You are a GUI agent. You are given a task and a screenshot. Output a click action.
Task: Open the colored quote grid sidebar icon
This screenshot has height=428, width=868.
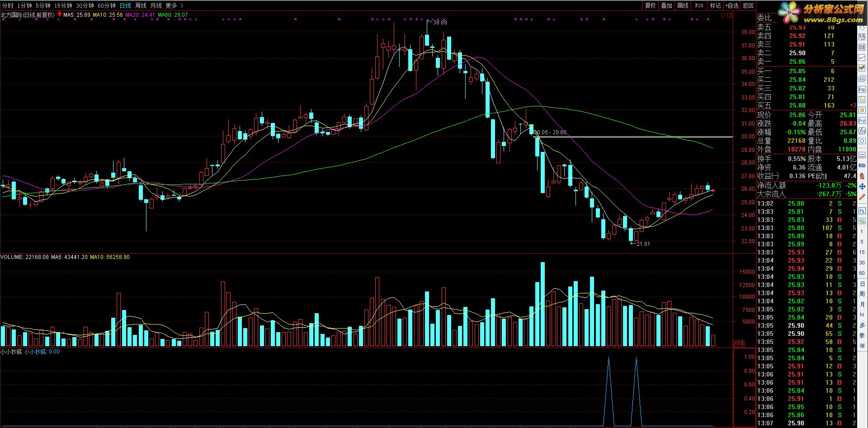(x=862, y=47)
